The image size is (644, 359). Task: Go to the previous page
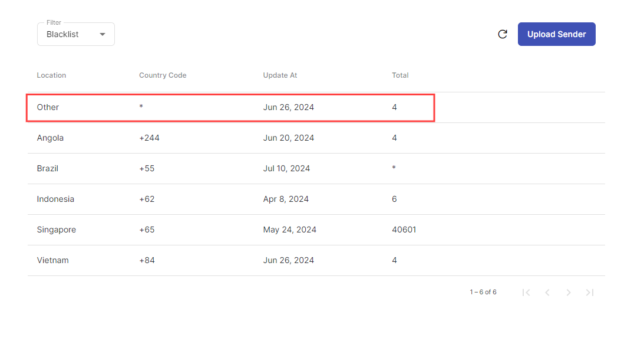click(547, 292)
